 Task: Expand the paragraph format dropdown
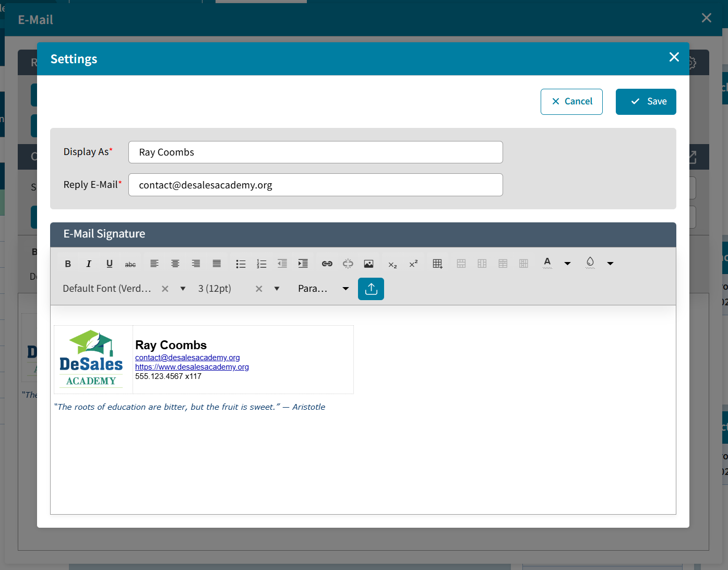[345, 288]
